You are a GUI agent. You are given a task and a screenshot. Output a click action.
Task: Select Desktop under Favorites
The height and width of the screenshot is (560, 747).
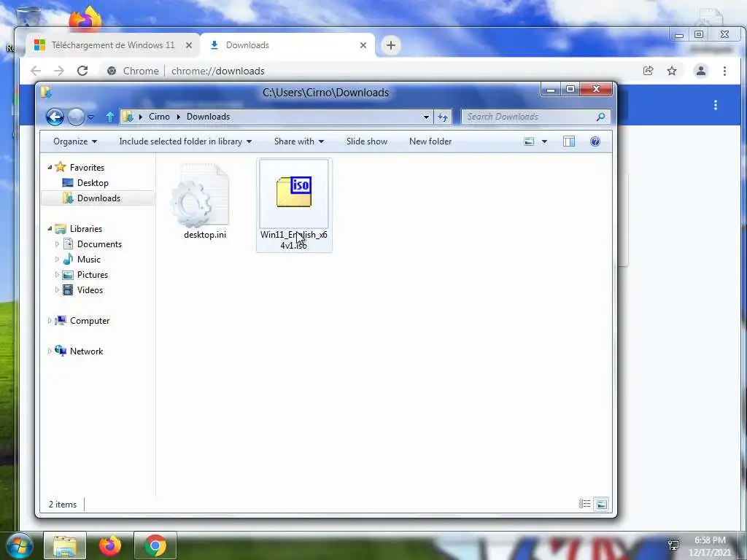93,183
